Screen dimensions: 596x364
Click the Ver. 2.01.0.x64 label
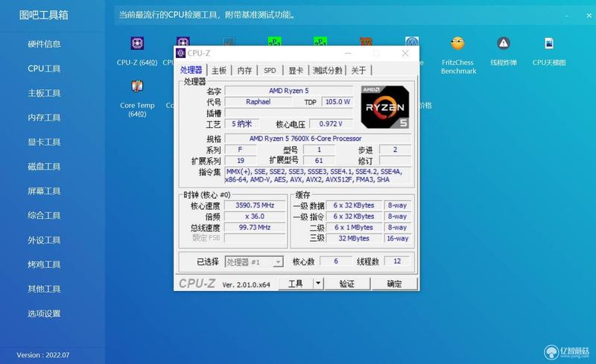[x=247, y=284]
